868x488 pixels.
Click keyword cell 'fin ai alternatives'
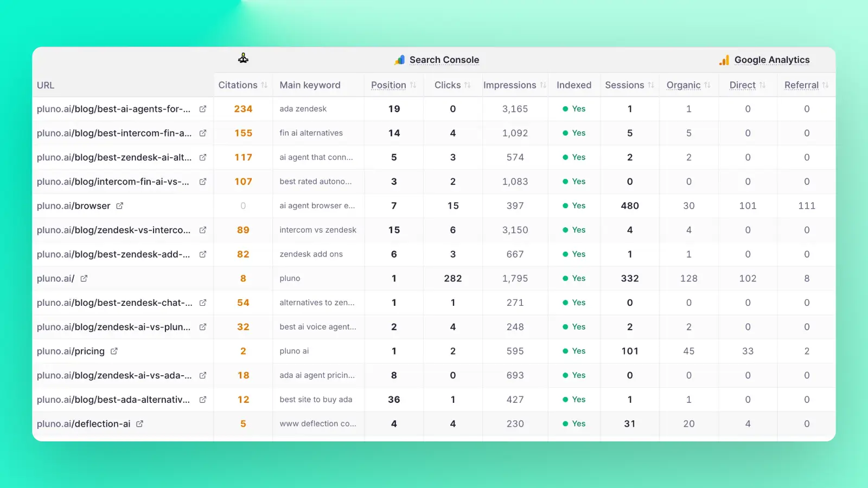tap(311, 133)
